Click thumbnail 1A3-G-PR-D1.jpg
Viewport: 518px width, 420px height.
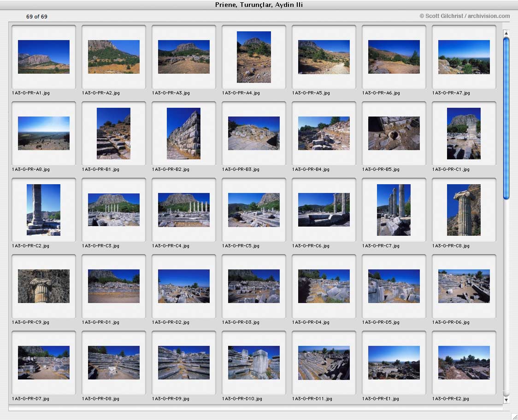114,286
